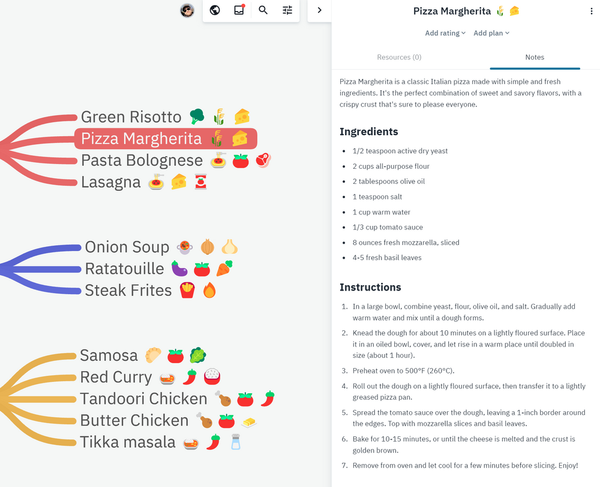Click the user avatar icon
The width and height of the screenshot is (600, 487).
tap(187, 10)
